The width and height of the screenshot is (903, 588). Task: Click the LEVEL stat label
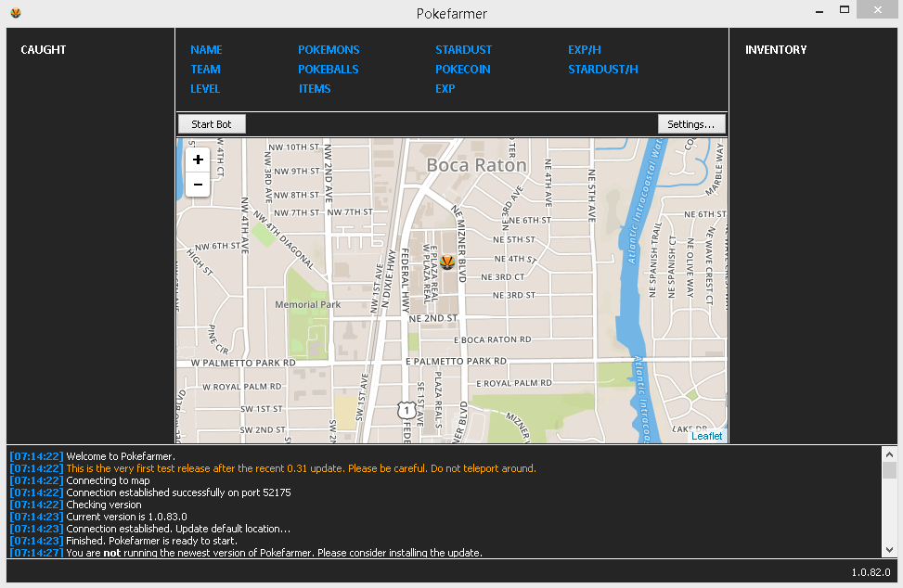(x=205, y=89)
